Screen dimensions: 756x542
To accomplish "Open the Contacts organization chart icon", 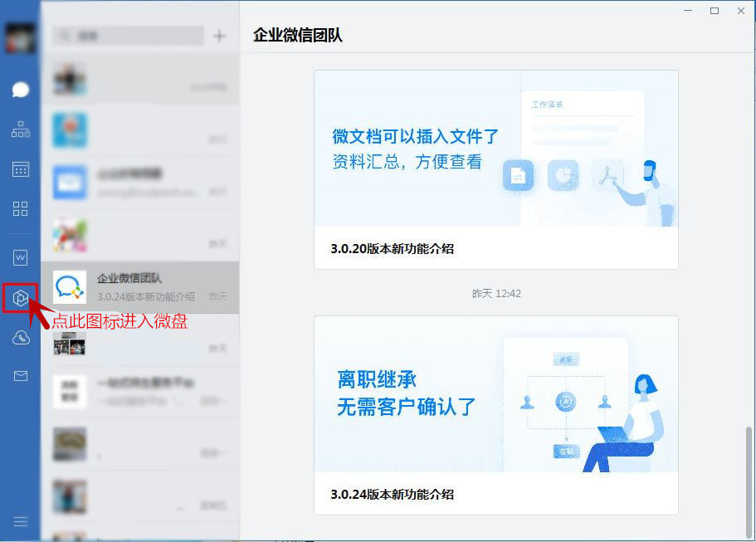I will coord(20,129).
